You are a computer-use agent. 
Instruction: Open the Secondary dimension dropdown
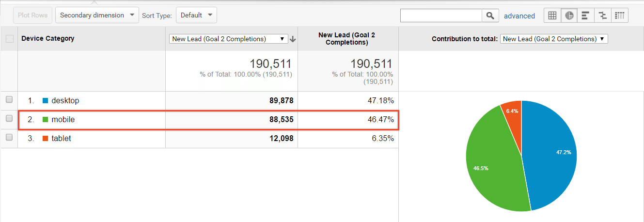pyautogui.click(x=97, y=15)
